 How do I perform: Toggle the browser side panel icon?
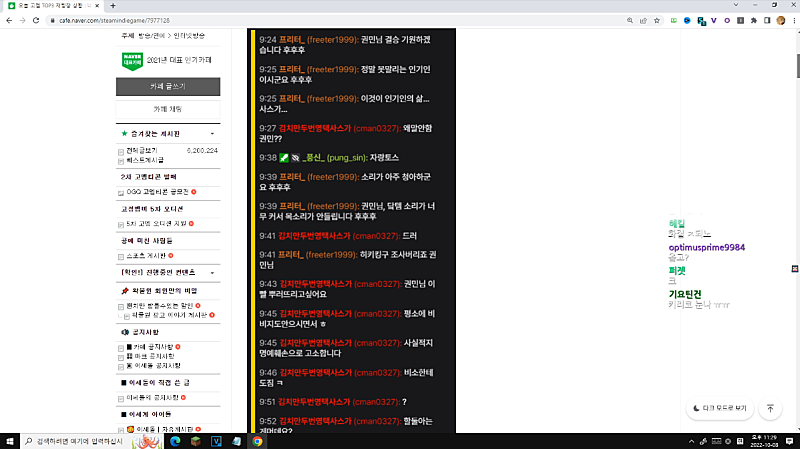point(767,20)
